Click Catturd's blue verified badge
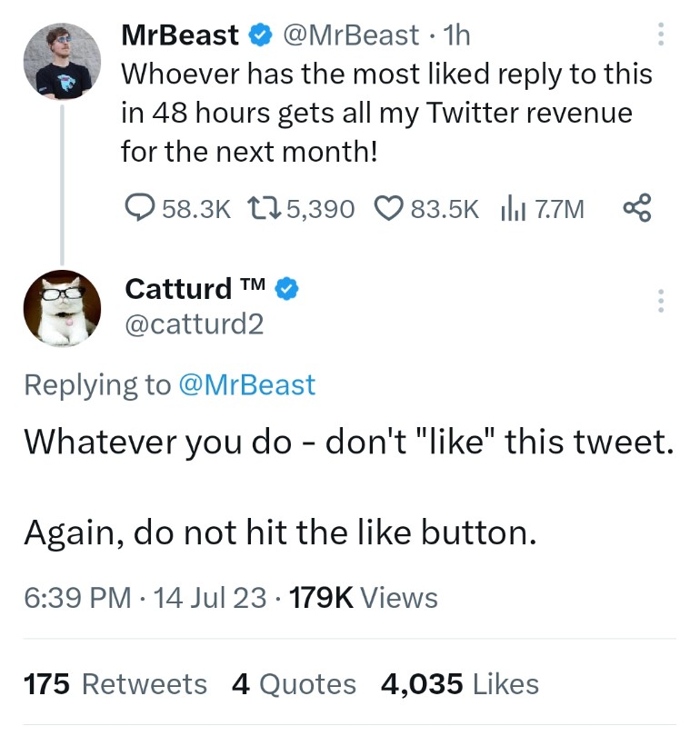The image size is (700, 736). 288,289
